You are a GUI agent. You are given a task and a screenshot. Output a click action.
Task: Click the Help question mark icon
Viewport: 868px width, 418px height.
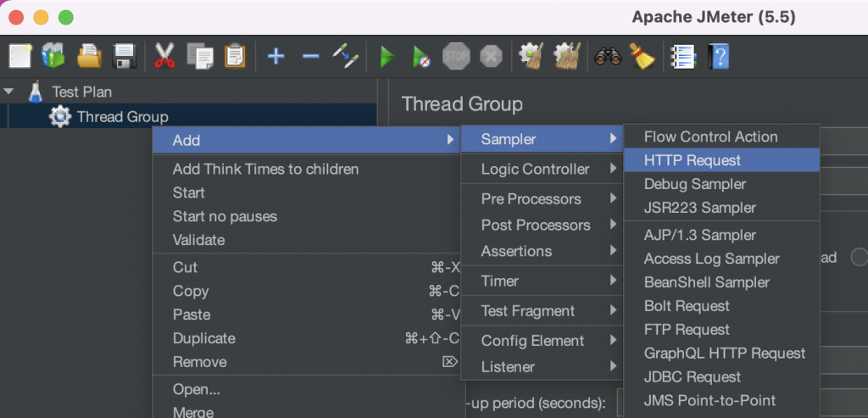(720, 57)
